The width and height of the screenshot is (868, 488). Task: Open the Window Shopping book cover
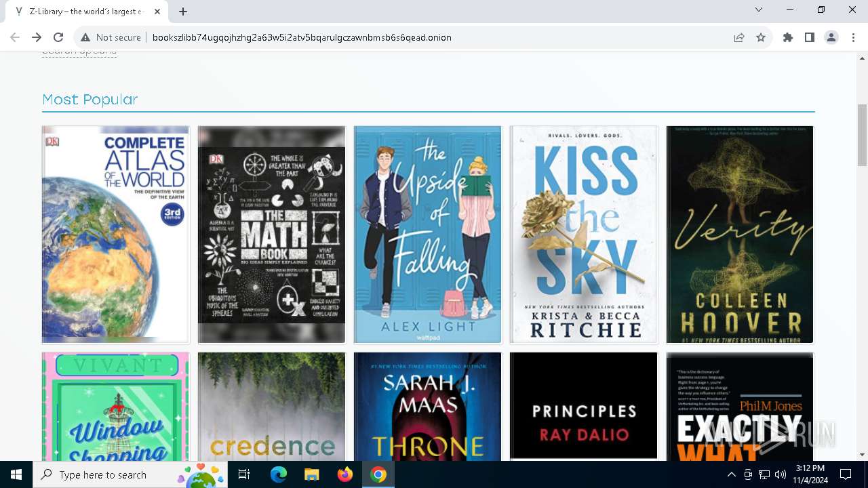115,407
